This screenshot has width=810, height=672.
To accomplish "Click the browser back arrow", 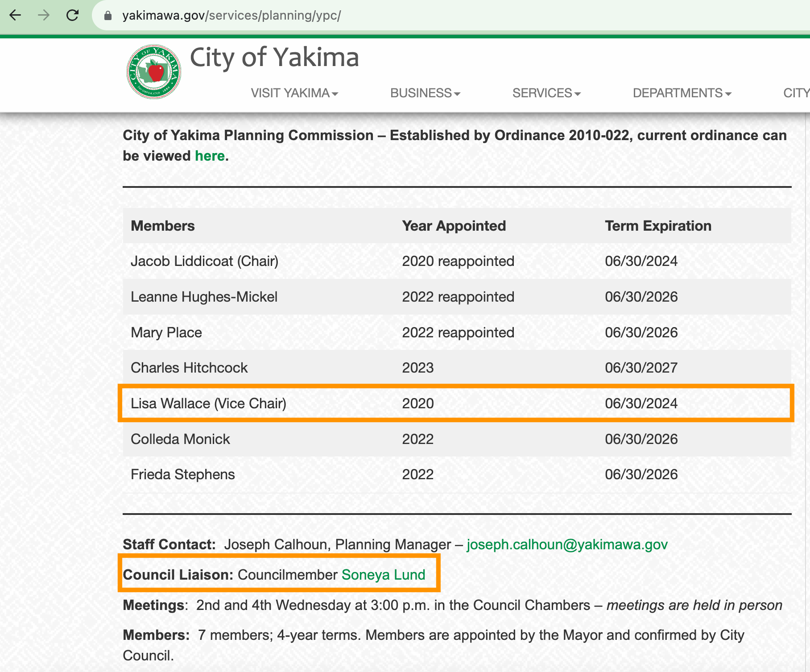I will [15, 15].
